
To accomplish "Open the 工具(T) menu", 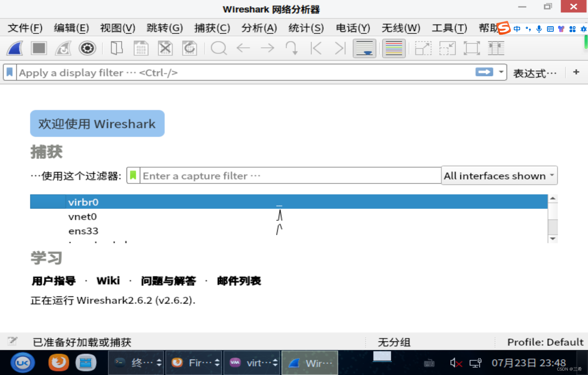I will point(449,28).
